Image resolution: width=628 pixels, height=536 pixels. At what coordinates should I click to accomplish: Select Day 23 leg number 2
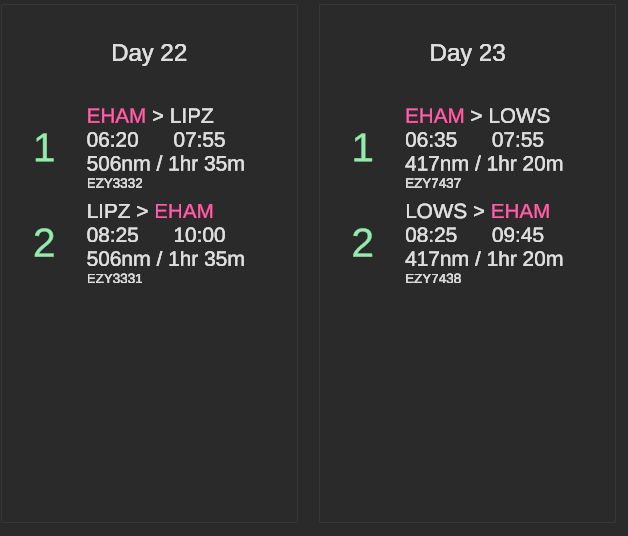pos(362,243)
